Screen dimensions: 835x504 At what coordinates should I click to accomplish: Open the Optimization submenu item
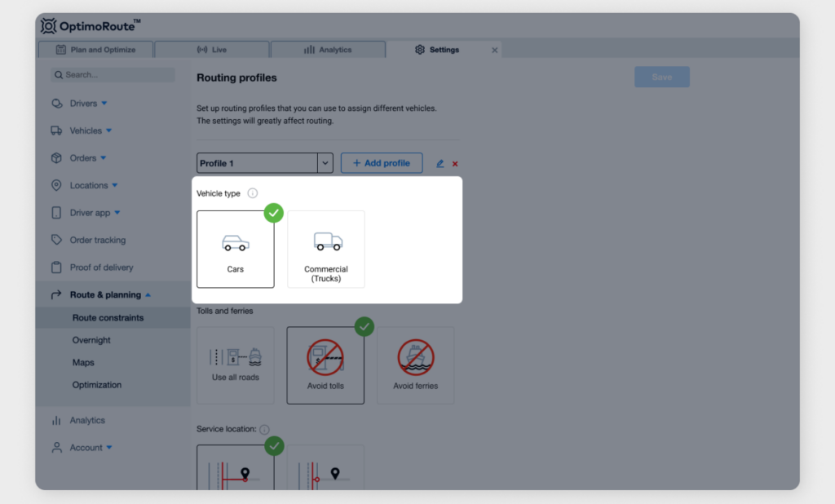click(x=97, y=385)
